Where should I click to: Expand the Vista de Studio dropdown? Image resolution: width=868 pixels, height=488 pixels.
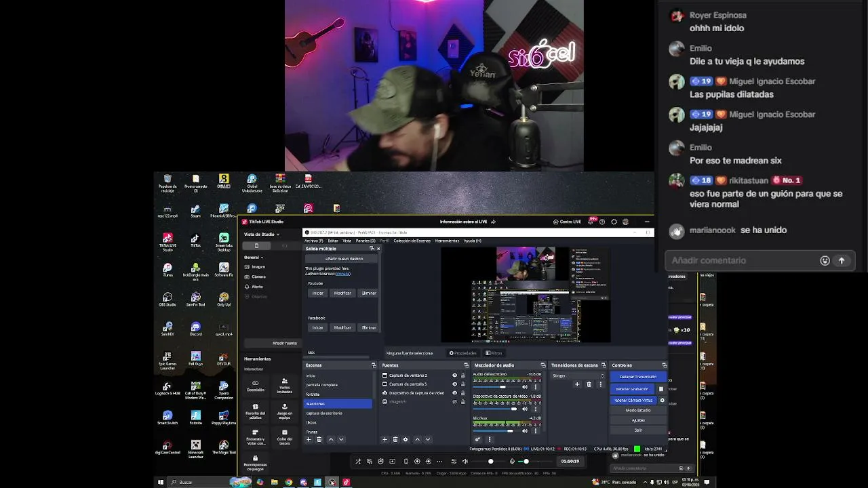pos(262,235)
